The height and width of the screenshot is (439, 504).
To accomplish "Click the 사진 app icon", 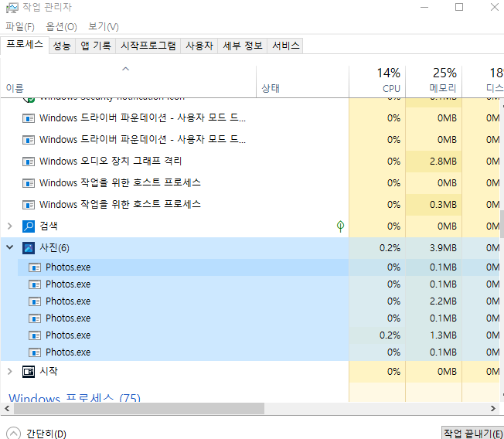I will point(29,248).
